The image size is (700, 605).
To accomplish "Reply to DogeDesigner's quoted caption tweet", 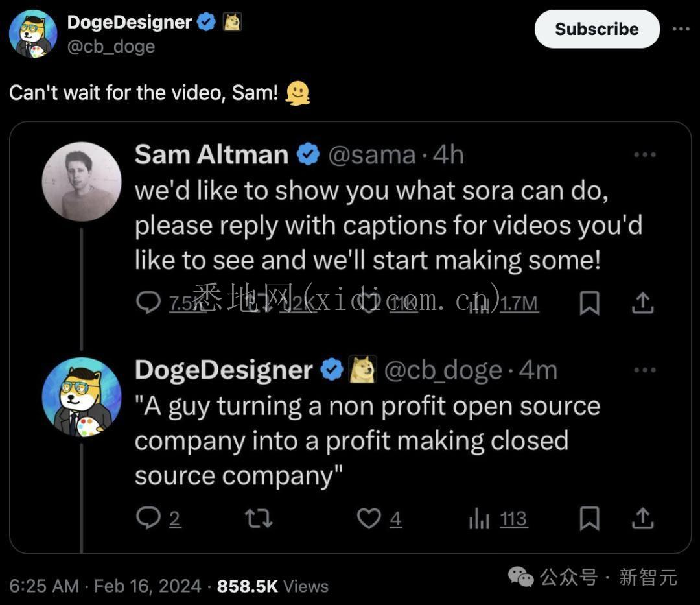I will 149,519.
